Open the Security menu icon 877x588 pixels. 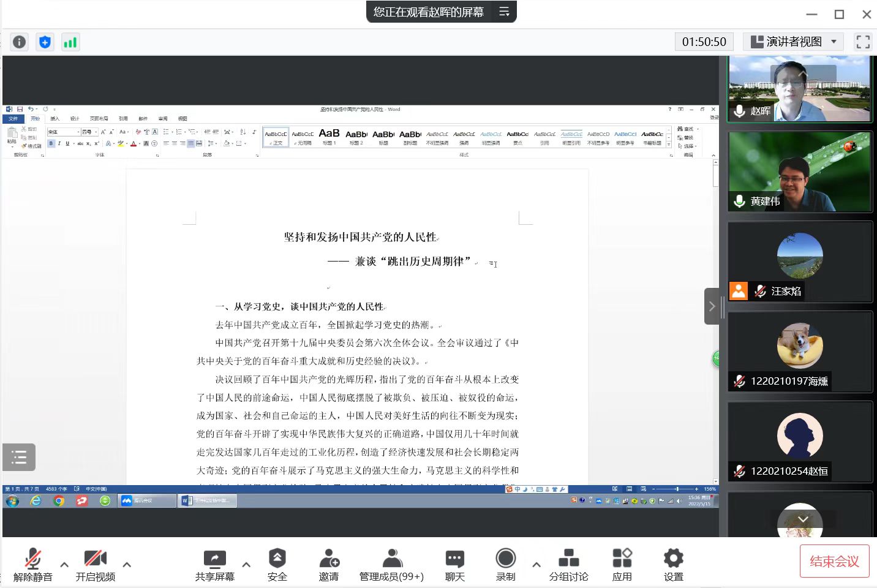pos(277,564)
